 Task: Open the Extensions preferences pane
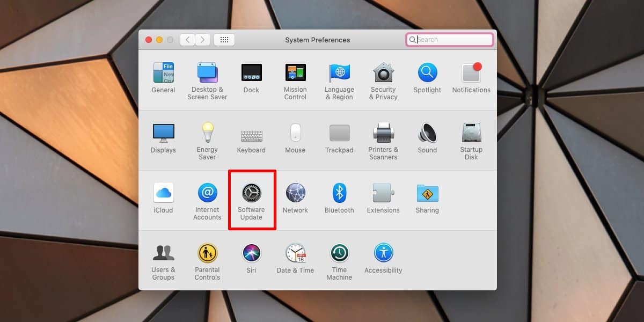383,198
